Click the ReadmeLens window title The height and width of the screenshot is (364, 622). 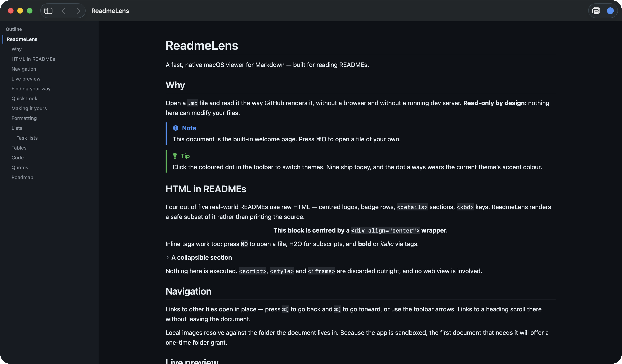(x=110, y=11)
